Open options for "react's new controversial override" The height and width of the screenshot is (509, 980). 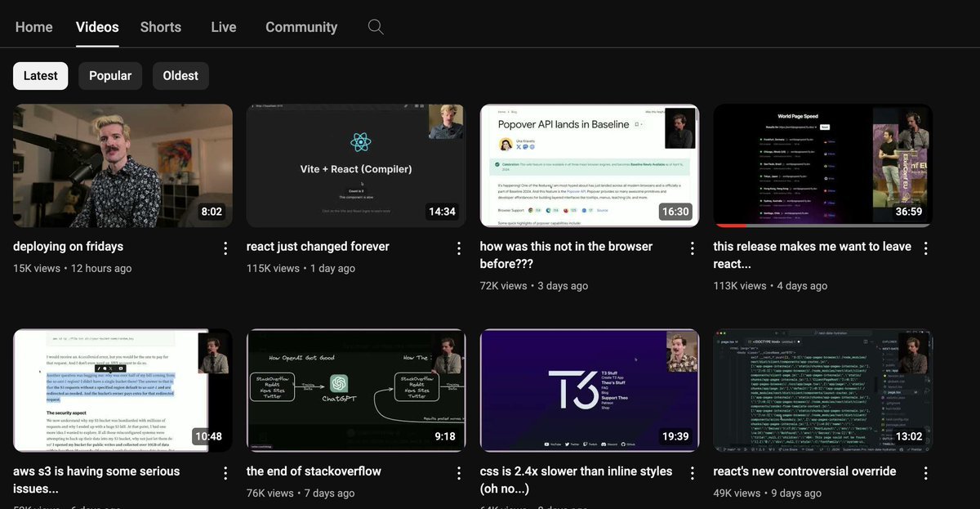(926, 473)
